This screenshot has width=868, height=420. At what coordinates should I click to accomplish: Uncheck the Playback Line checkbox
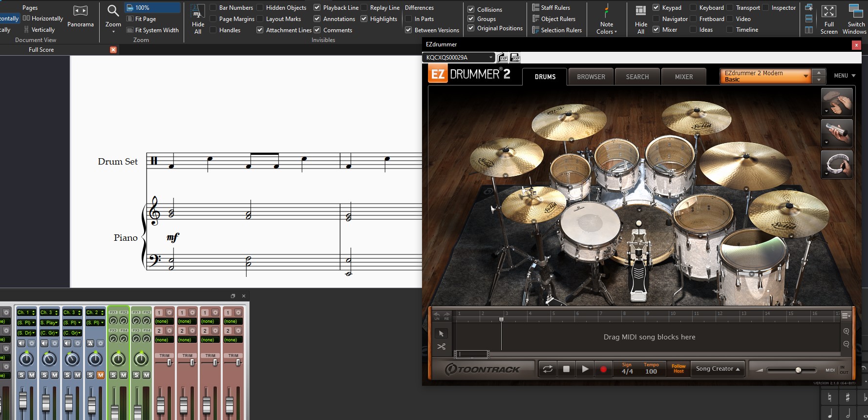(317, 7)
